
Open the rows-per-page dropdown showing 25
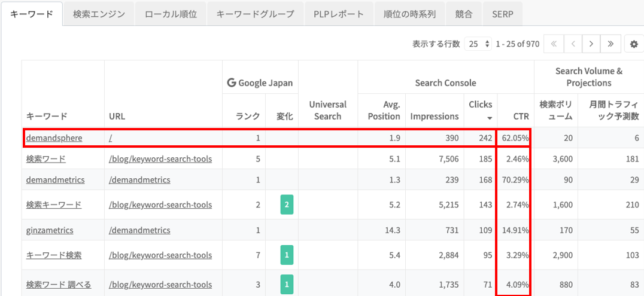(x=478, y=44)
